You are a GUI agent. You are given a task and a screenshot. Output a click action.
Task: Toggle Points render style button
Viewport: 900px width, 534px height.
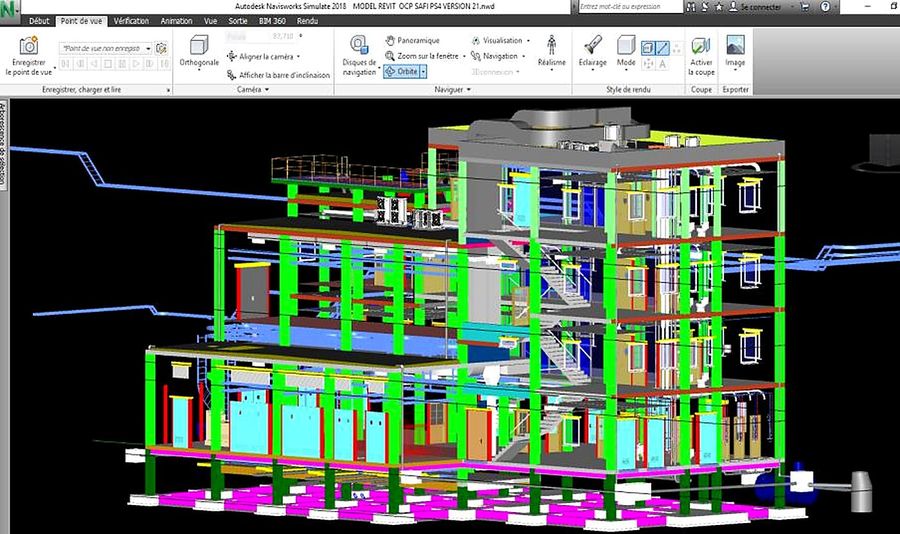tap(677, 48)
